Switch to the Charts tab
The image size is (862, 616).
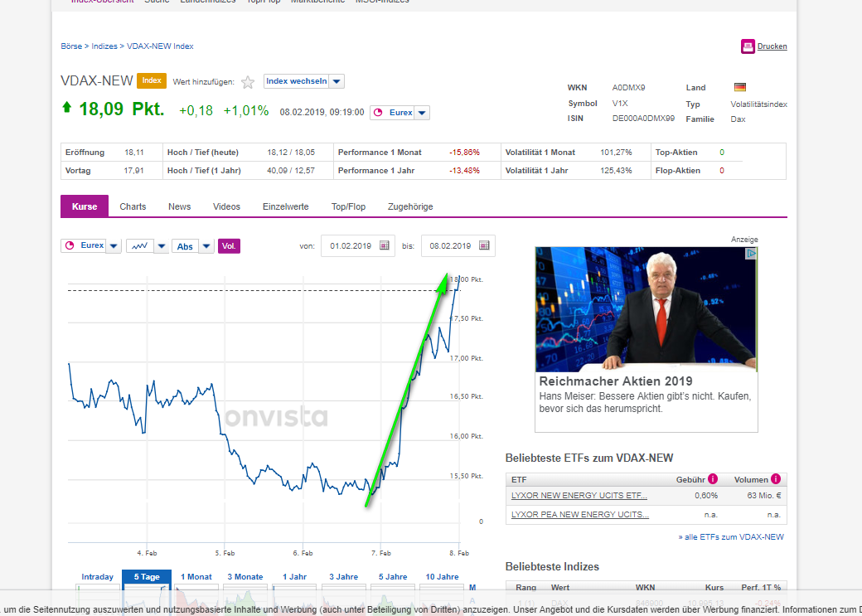[x=133, y=206]
